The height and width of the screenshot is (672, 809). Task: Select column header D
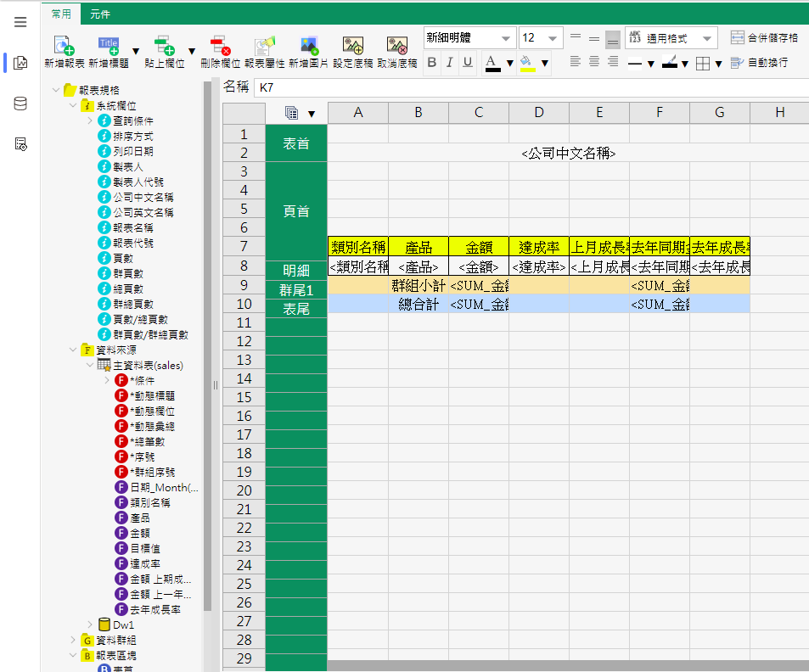click(x=539, y=113)
